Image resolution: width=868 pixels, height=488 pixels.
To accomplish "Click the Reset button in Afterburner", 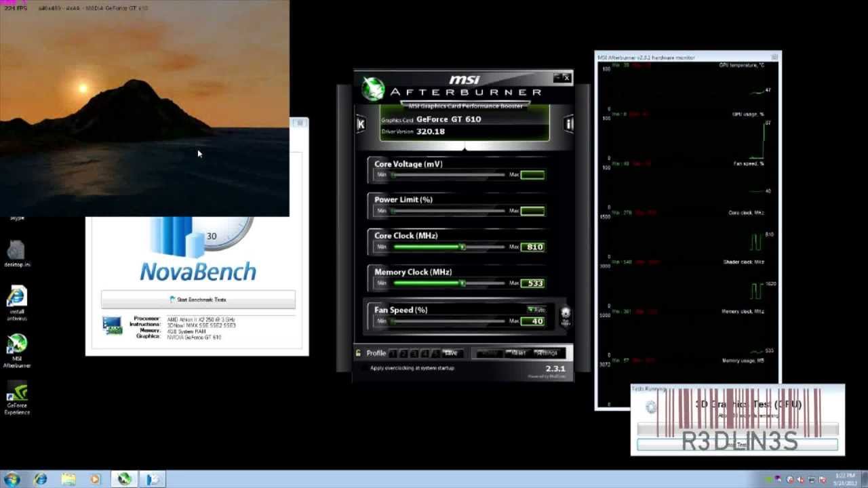I will 518,353.
